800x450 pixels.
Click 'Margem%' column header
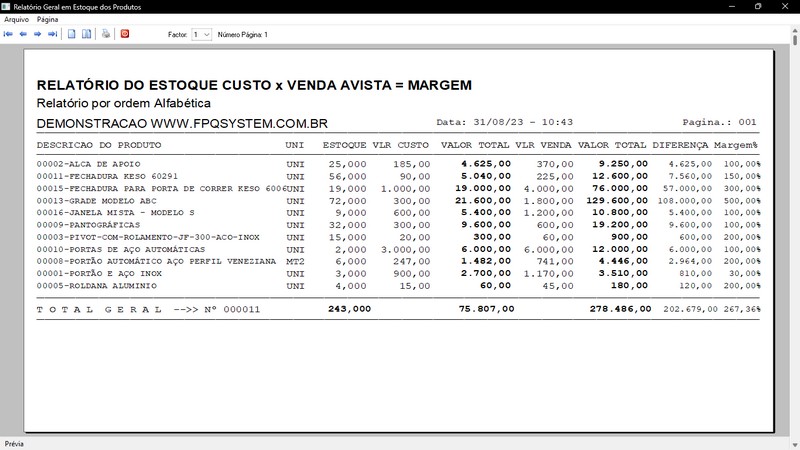click(x=736, y=145)
